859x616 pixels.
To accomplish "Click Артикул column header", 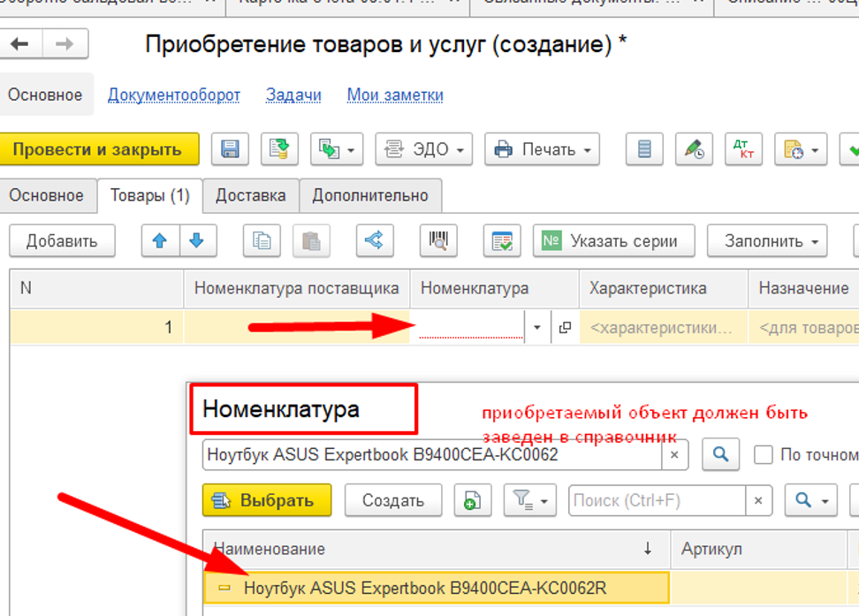I will coord(759,549).
